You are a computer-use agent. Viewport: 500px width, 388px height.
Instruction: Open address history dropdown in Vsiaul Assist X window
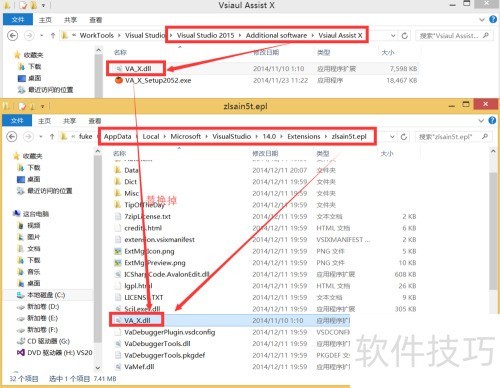[x=393, y=35]
